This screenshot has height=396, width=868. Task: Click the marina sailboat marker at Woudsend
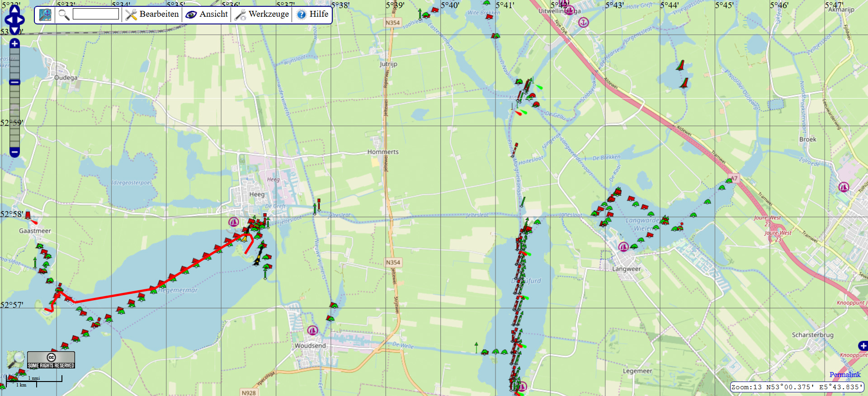312,330
